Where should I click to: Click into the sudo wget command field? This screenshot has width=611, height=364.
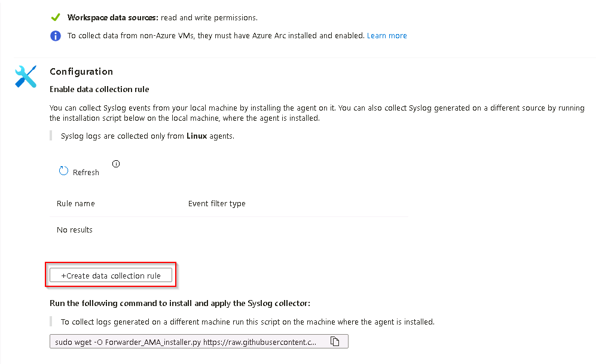coord(185,341)
